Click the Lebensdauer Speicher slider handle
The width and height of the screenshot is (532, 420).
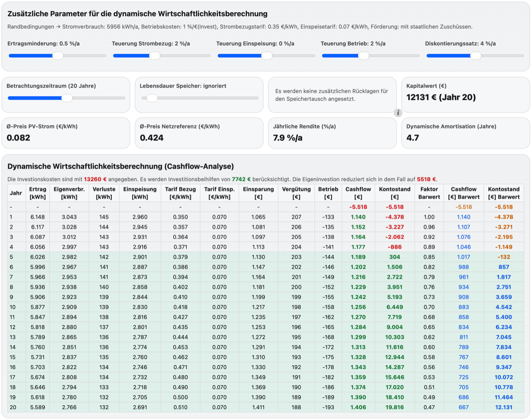(152, 98)
